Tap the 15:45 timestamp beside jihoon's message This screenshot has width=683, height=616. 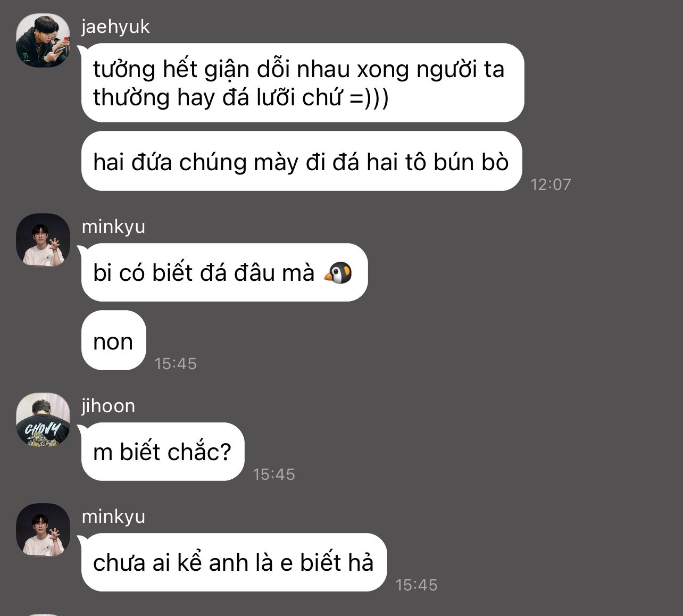point(274,475)
